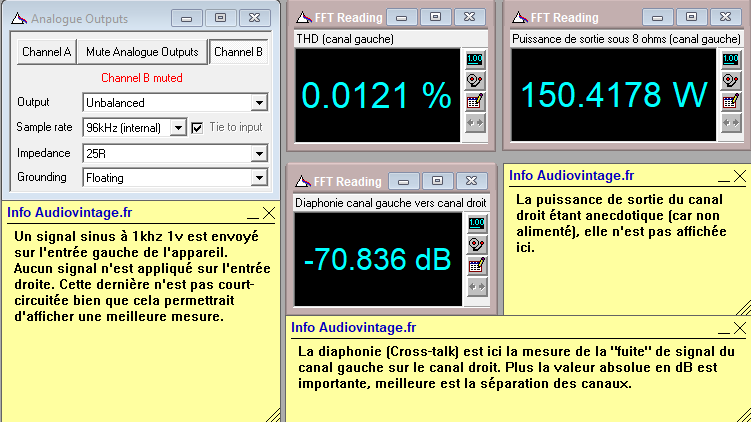Maximize the Puissance de sortie FFT Reading window

(x=691, y=18)
